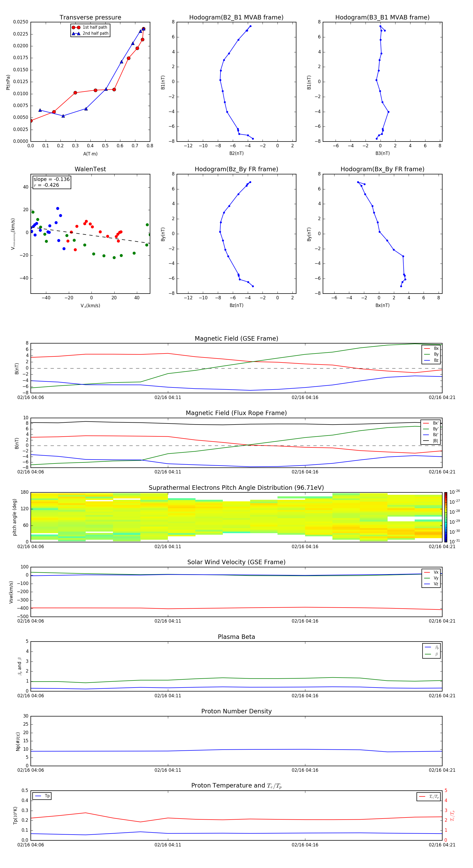Click the 'pitch angle (deg)' axis label
This screenshot has width=473, height=868.
pyautogui.click(x=14, y=517)
